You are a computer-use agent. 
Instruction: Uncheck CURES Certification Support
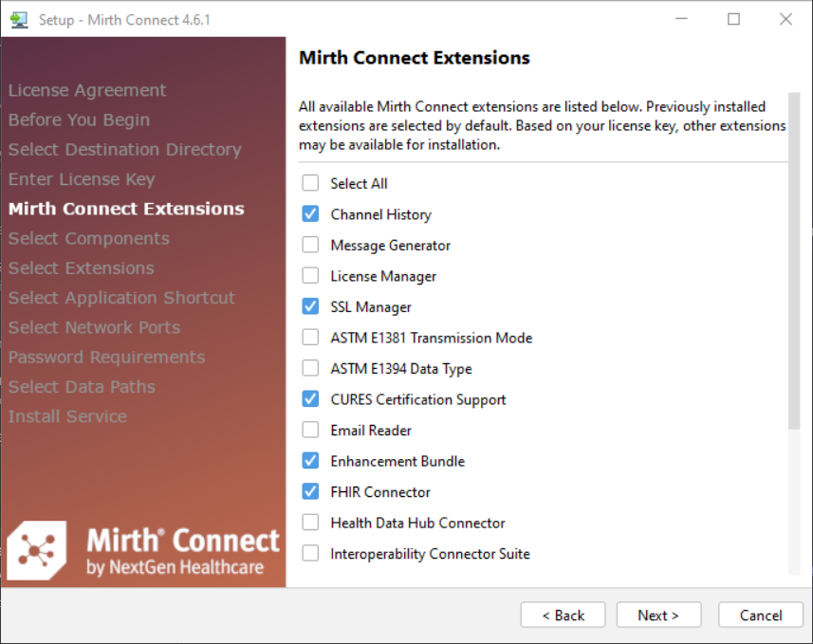(x=310, y=399)
